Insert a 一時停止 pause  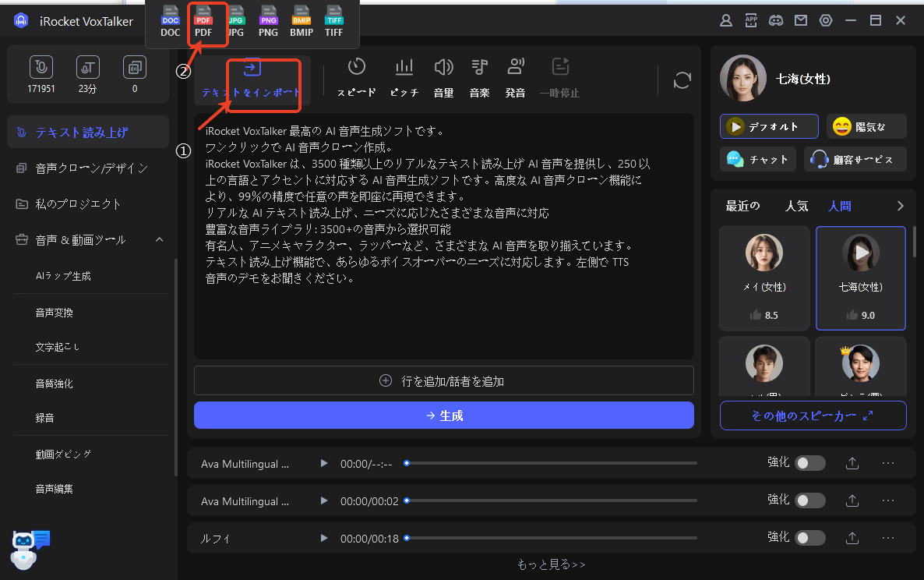(560, 78)
